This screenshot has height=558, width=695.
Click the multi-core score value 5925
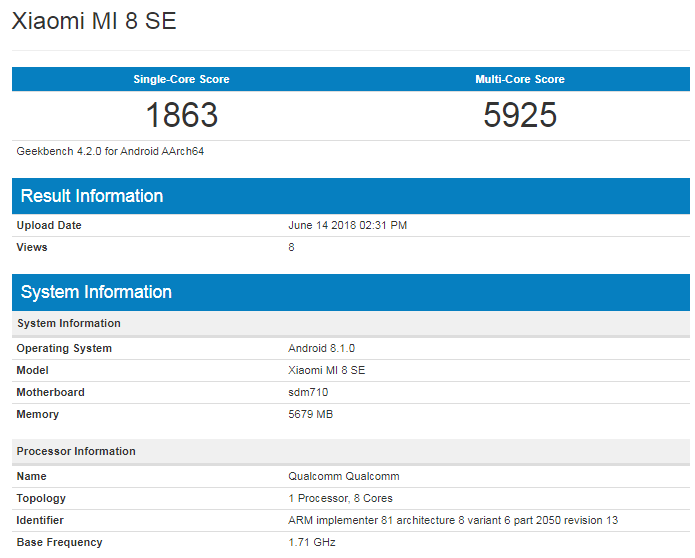(x=520, y=115)
